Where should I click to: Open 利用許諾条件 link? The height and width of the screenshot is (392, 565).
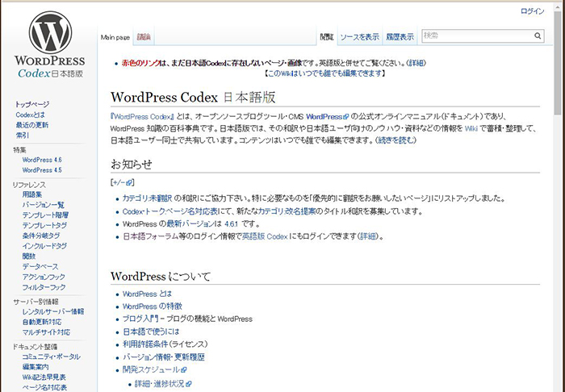(x=144, y=344)
